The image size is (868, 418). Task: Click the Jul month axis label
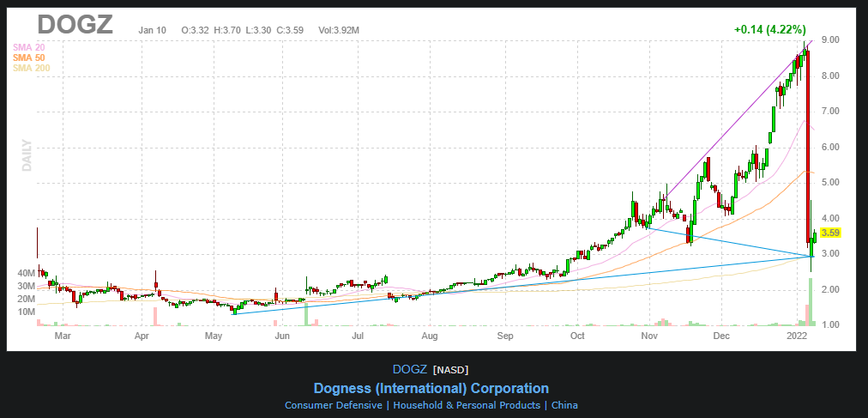358,336
